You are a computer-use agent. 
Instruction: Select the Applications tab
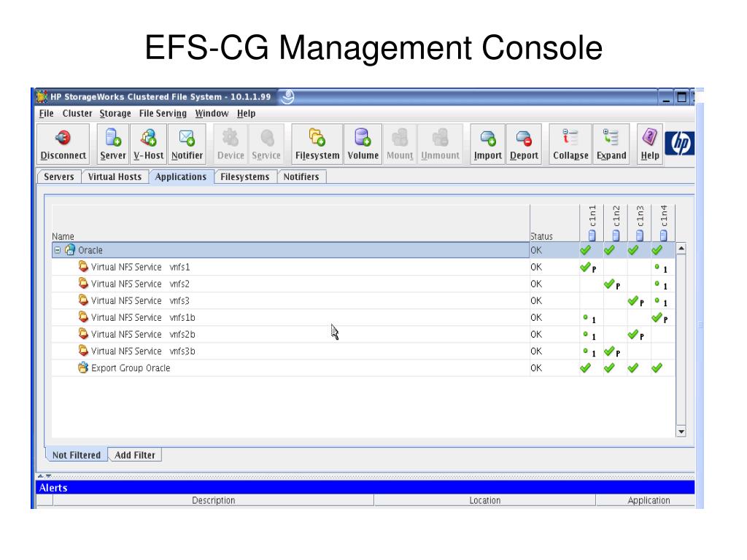pos(181,176)
